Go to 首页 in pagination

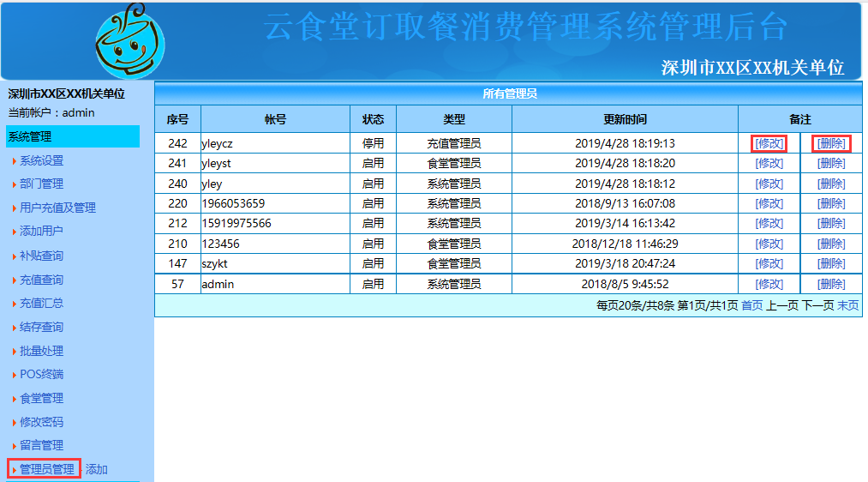(x=751, y=305)
